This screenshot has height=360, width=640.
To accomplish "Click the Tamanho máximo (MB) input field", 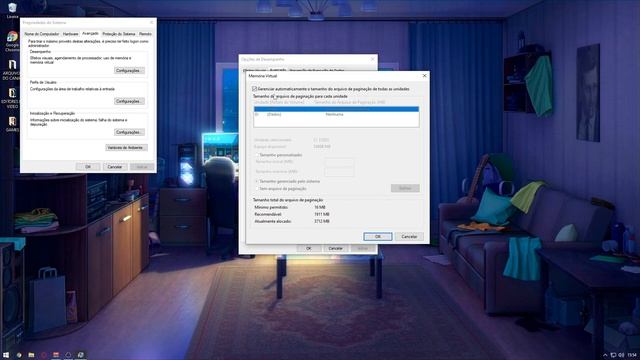I will [339, 172].
